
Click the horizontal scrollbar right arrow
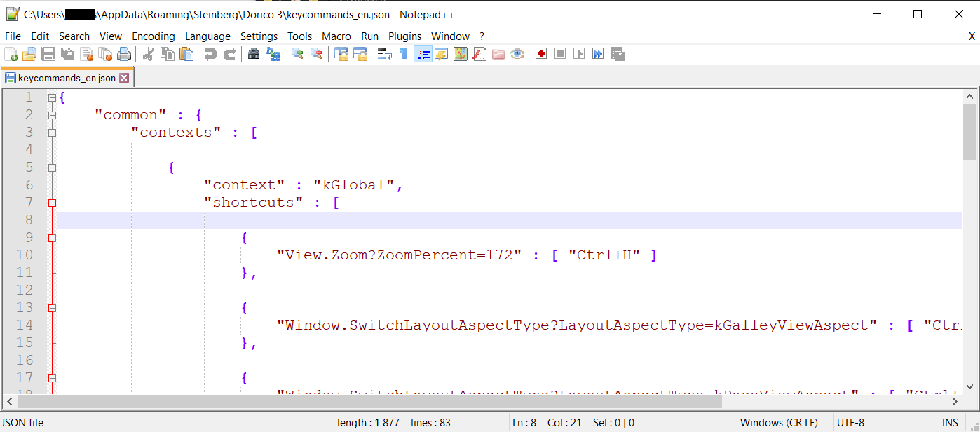coord(955,401)
